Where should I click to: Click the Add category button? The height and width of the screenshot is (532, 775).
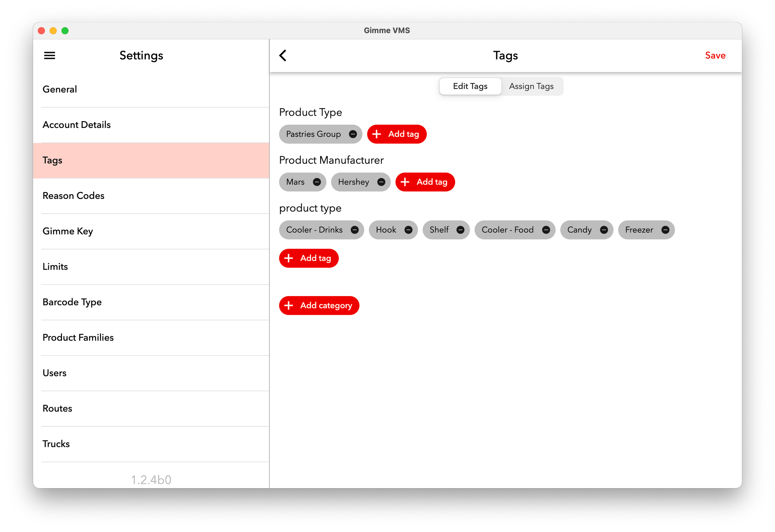point(319,306)
